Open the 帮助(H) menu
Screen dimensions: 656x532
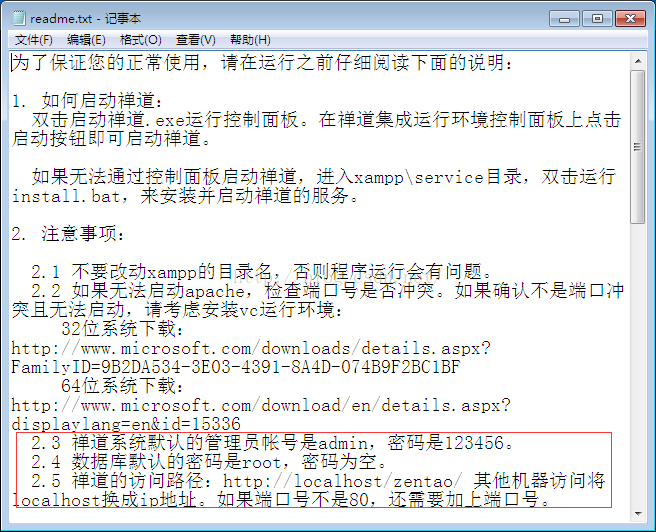tap(250, 40)
